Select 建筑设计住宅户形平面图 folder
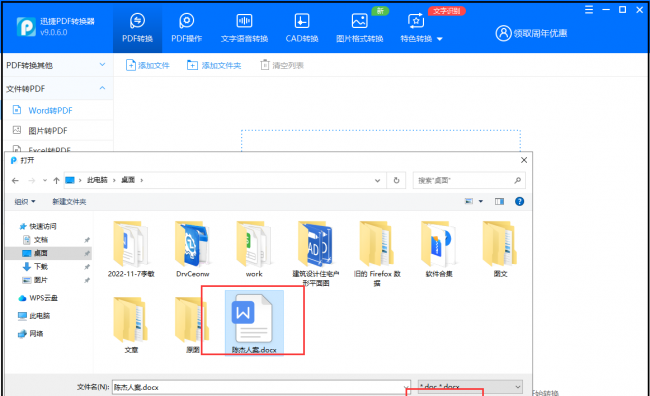Screen dimensions: 650x396 (315, 254)
